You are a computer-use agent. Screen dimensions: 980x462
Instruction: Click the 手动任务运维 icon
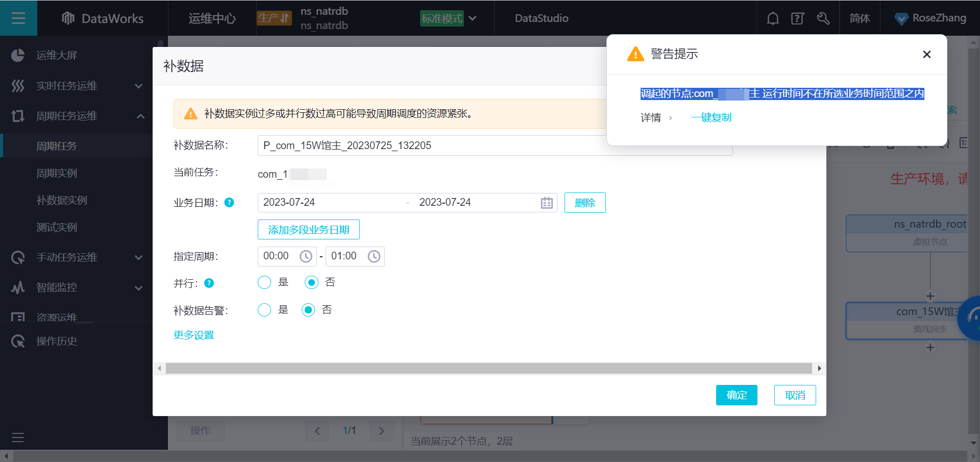coord(18,257)
